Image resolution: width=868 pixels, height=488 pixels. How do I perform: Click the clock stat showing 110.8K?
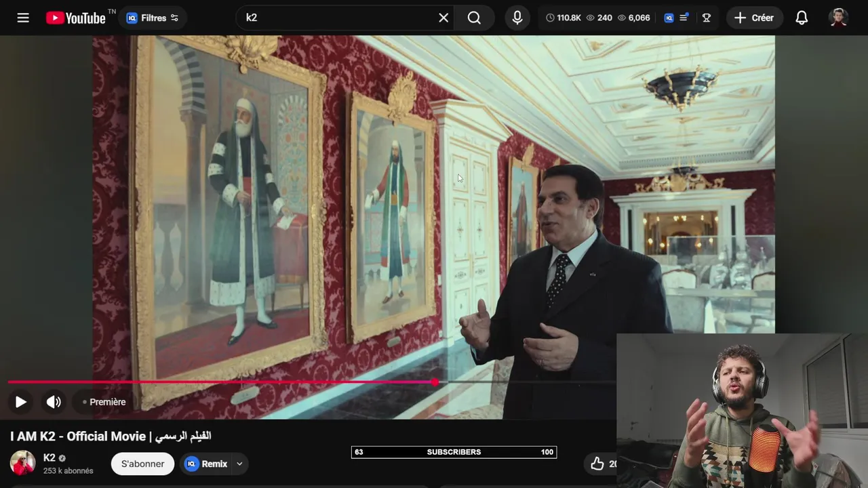click(x=564, y=18)
